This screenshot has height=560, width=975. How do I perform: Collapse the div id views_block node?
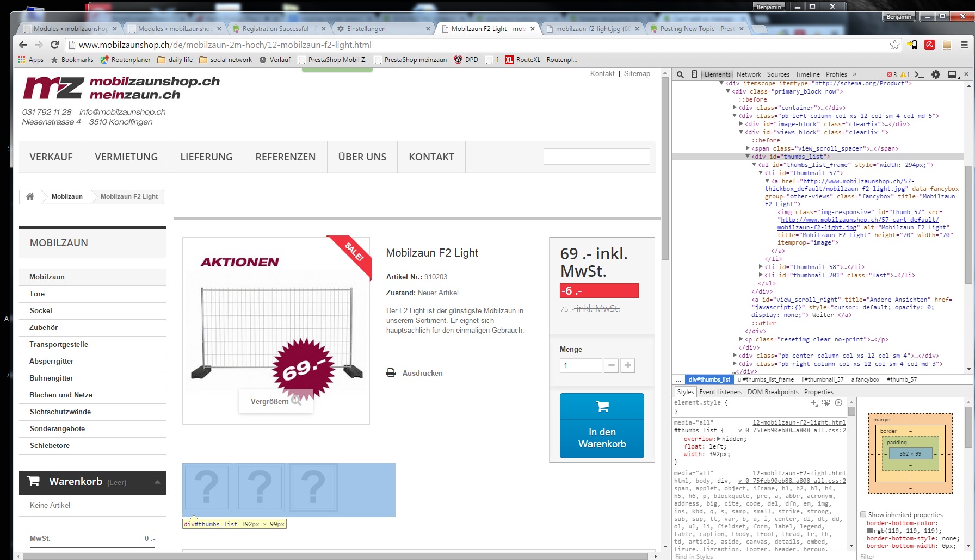[x=741, y=132]
